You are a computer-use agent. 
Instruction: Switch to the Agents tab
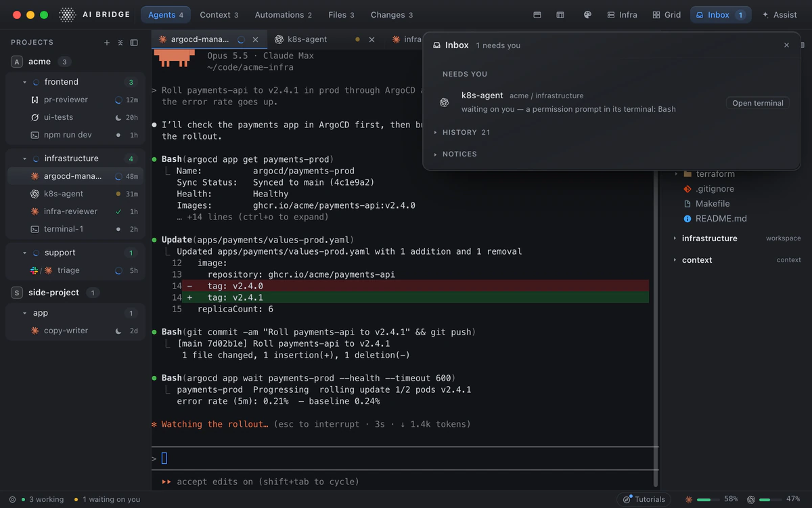(x=166, y=15)
